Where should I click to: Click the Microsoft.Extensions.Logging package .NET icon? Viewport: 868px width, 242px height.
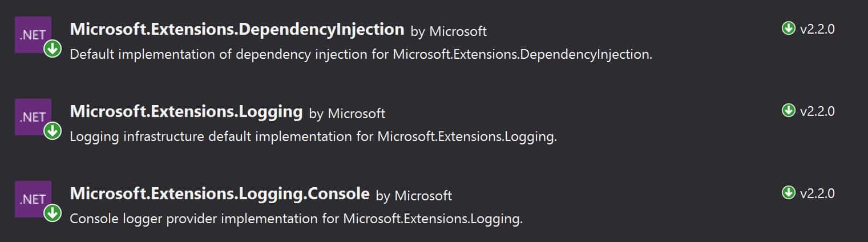33,117
